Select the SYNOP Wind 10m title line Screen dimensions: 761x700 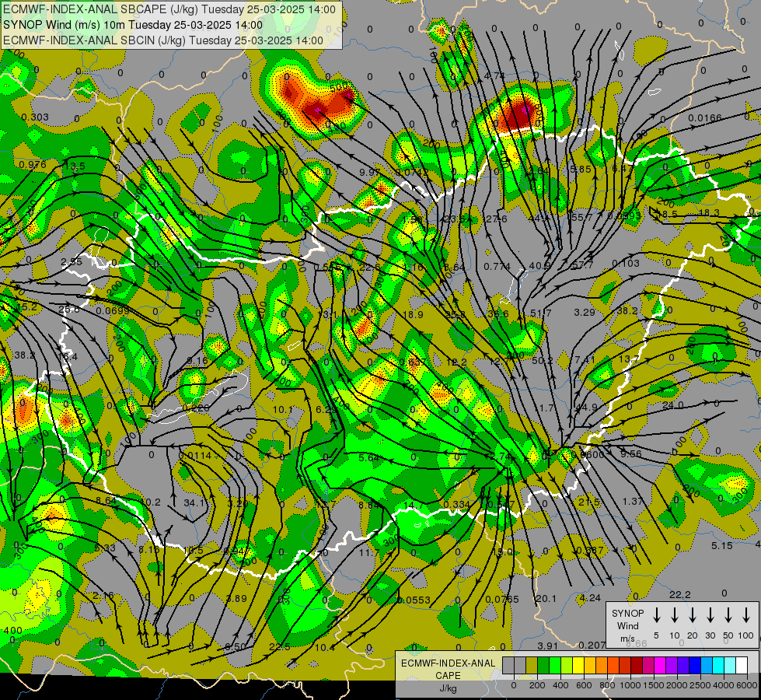coord(132,25)
